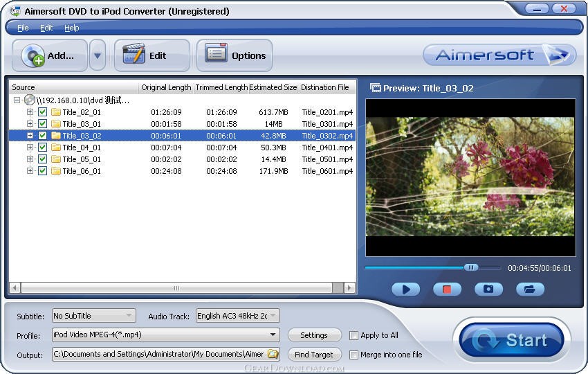Expand Title_03_02 tree node
The height and width of the screenshot is (374, 588).
point(30,136)
